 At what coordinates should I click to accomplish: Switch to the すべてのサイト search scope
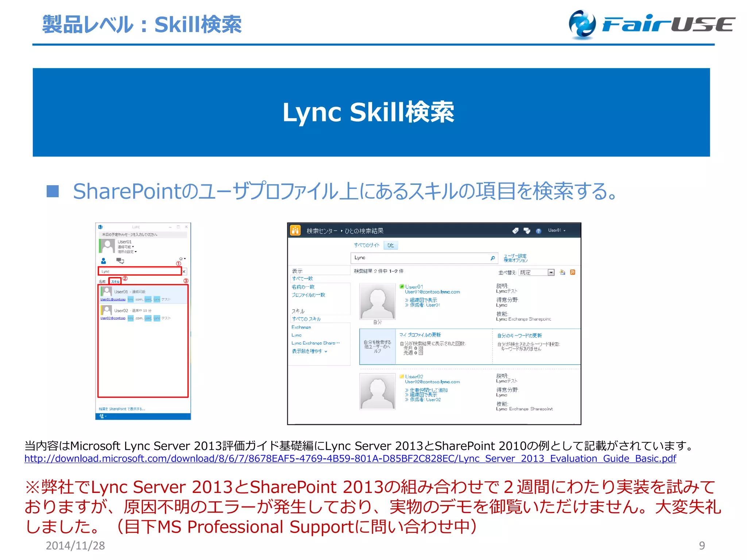click(x=367, y=245)
